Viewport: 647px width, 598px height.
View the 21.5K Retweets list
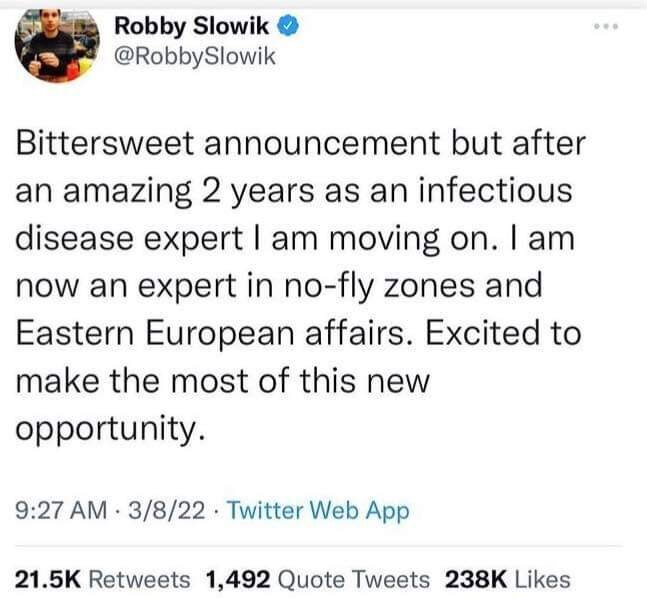click(103, 578)
